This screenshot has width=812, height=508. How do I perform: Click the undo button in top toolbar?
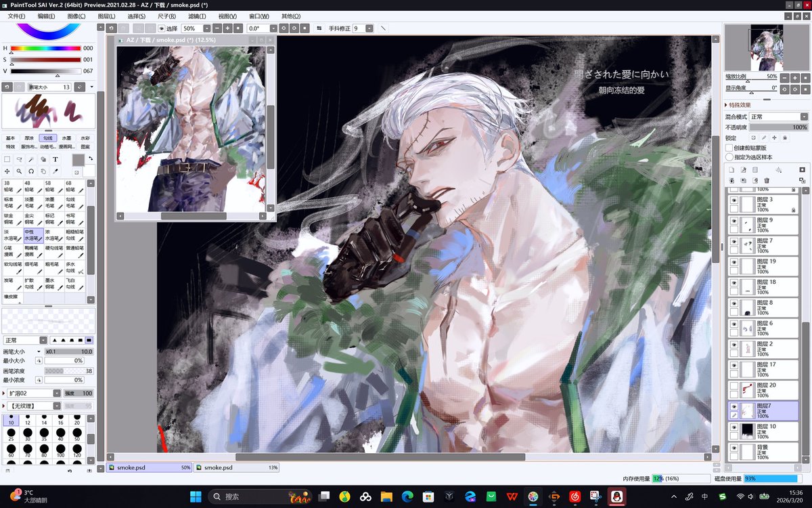point(111,28)
